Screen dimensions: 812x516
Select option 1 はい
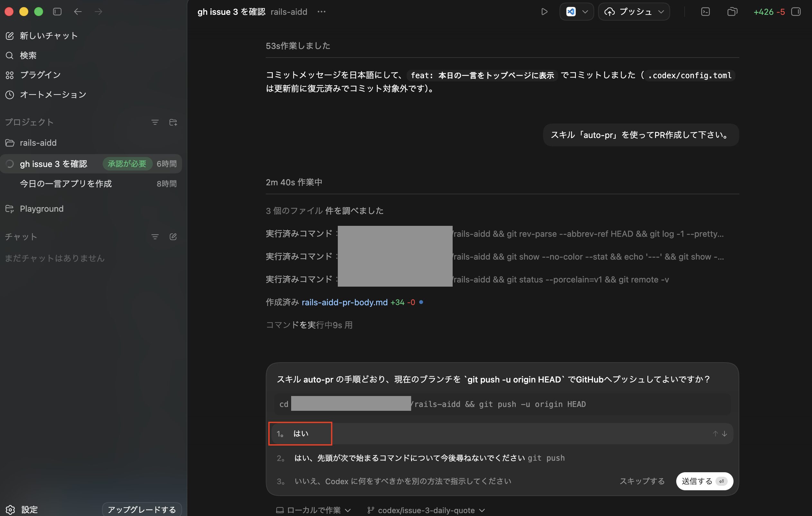point(300,434)
